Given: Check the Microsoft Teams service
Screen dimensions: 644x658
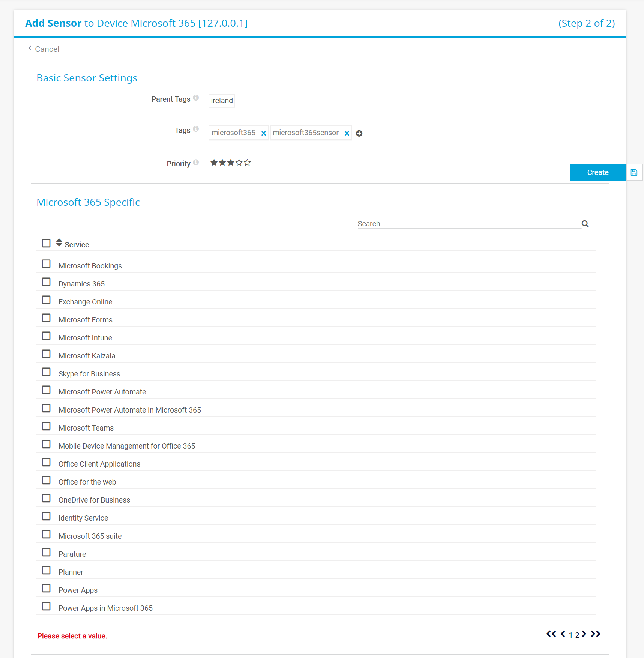Looking at the screenshot, I should [x=46, y=426].
